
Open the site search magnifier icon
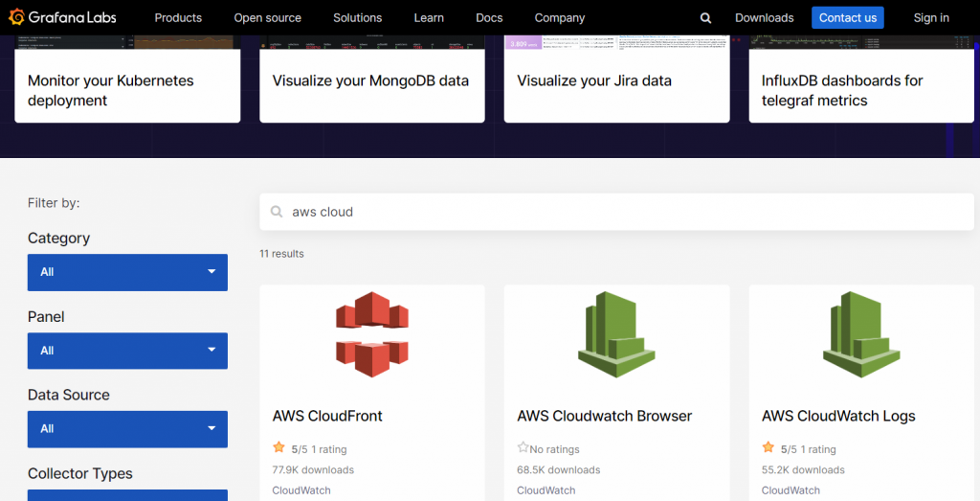tap(705, 18)
